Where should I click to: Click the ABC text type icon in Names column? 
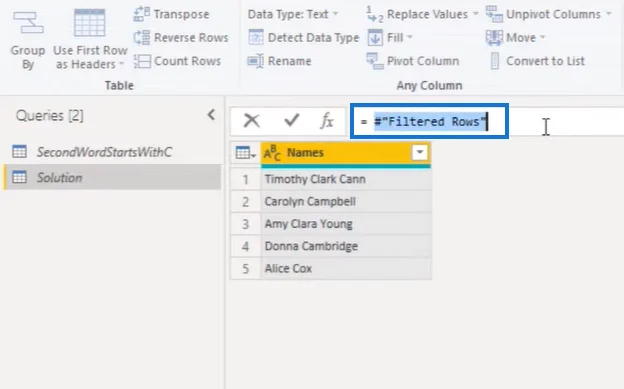(x=272, y=153)
